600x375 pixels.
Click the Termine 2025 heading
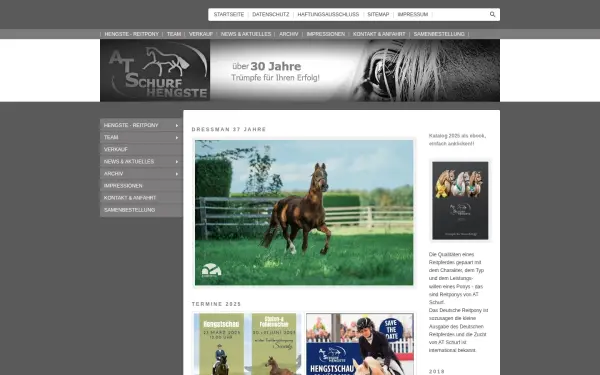(x=216, y=304)
